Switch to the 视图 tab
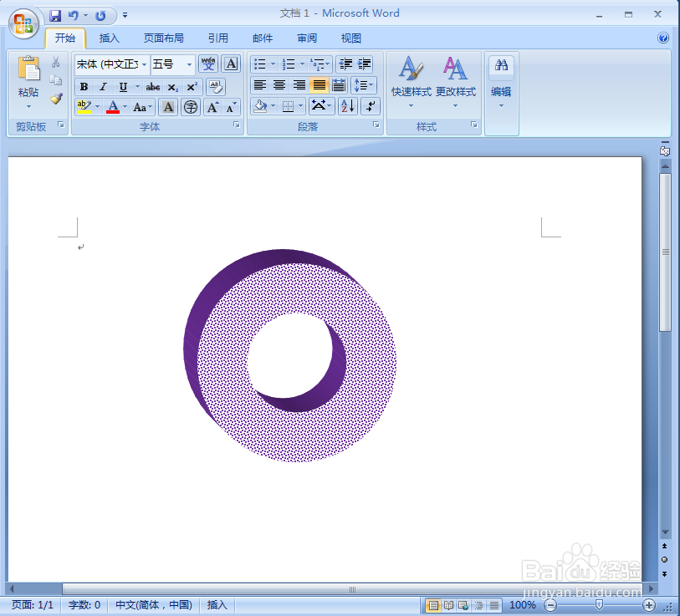The image size is (680, 616). [350, 38]
